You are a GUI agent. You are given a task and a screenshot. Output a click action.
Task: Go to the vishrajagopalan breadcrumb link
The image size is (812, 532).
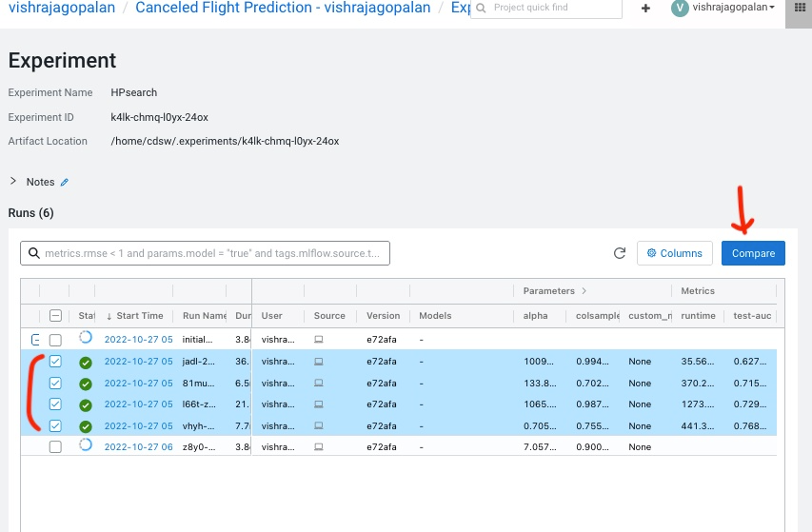pyautogui.click(x=62, y=8)
